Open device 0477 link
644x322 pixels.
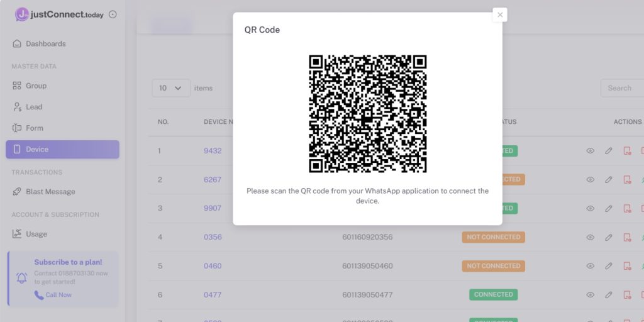213,294
